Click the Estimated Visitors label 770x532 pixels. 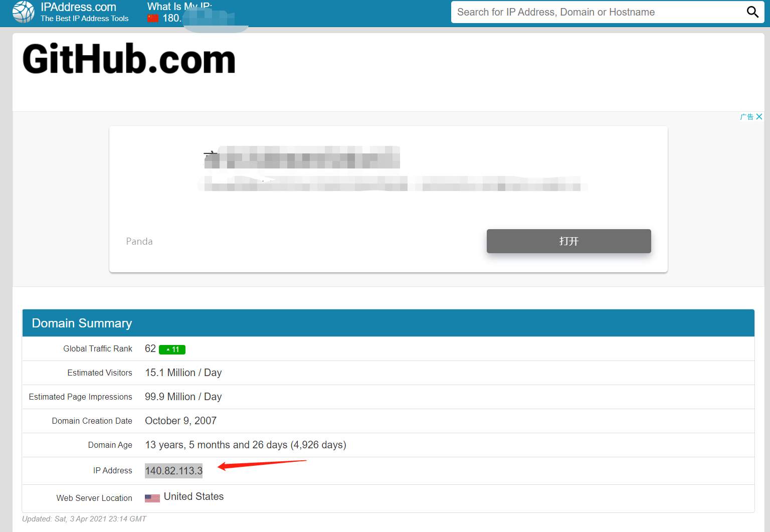100,373
